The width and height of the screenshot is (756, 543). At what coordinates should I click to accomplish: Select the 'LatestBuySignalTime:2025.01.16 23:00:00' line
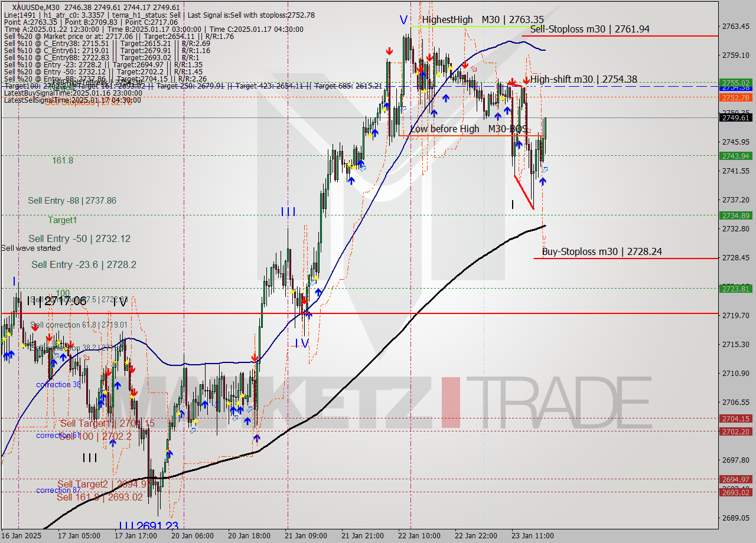73,93
